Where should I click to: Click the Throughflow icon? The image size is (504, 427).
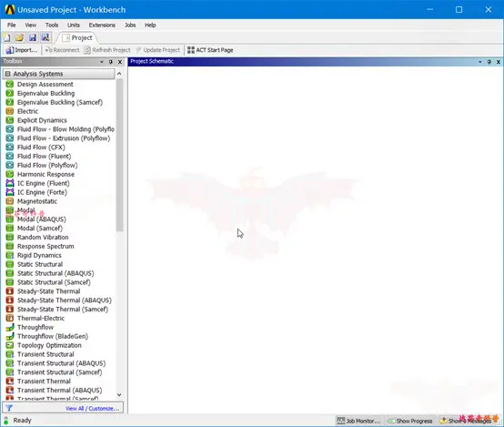point(10,328)
